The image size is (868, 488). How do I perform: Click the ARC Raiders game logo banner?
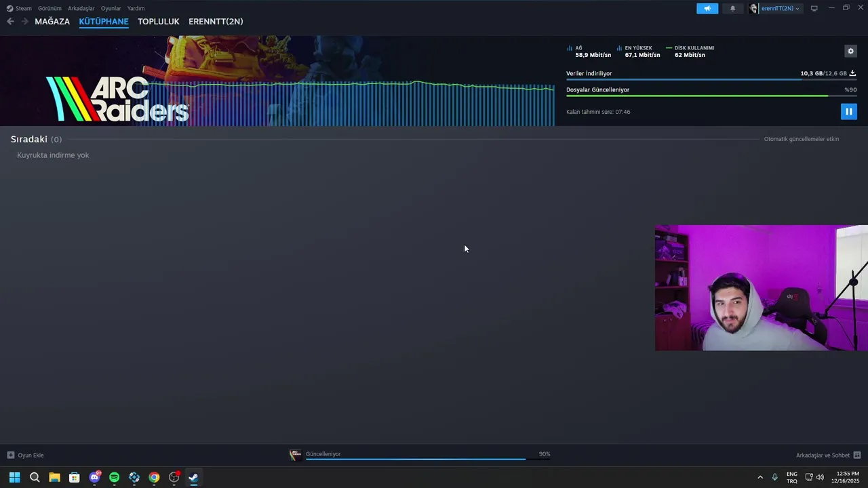(117, 99)
